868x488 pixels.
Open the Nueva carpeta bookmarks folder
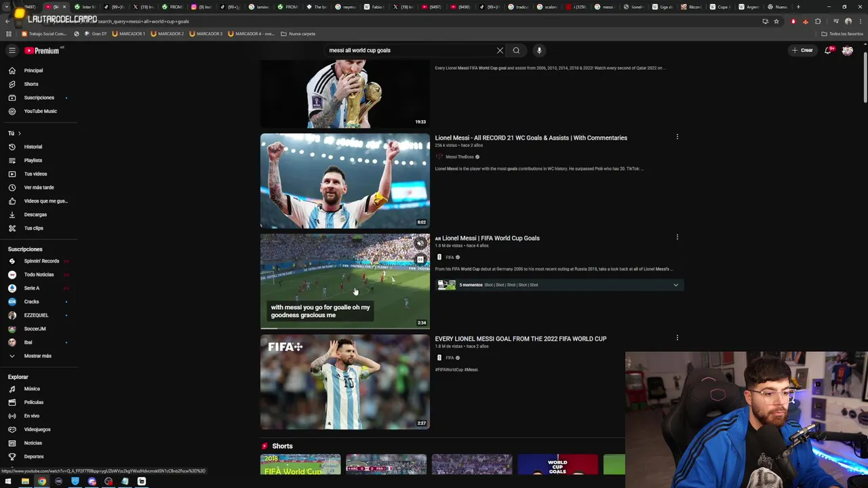pyautogui.click(x=298, y=33)
